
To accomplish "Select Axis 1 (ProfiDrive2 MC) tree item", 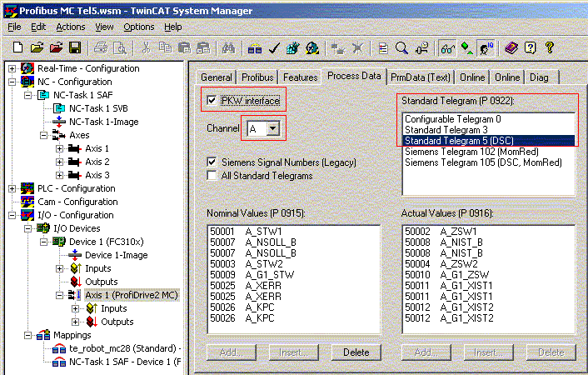I will [x=132, y=295].
